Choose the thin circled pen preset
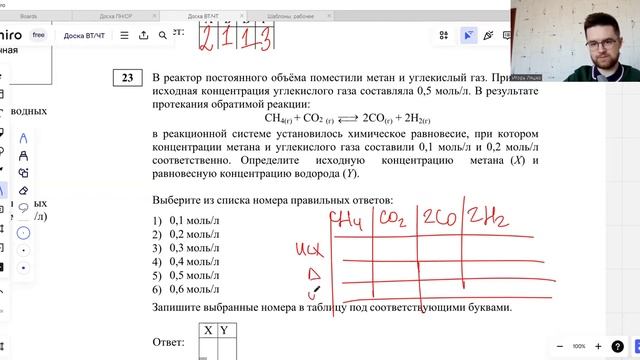Viewport: 640px width, 360px height. tap(23, 233)
